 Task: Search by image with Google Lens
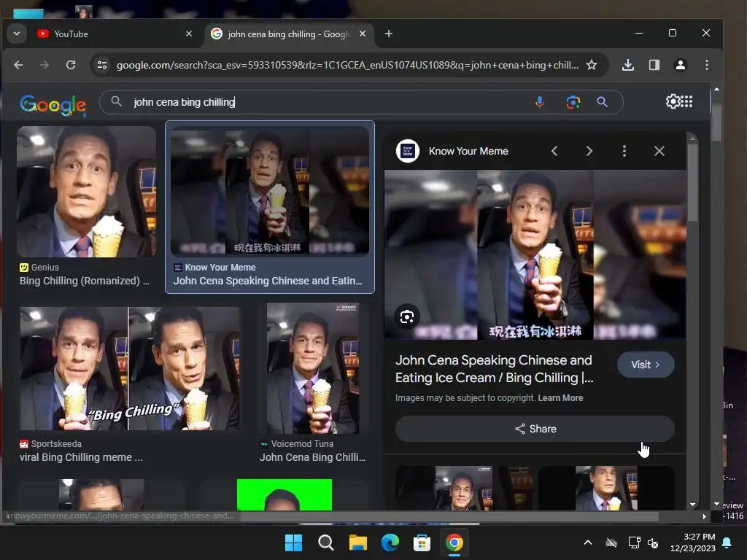573,102
